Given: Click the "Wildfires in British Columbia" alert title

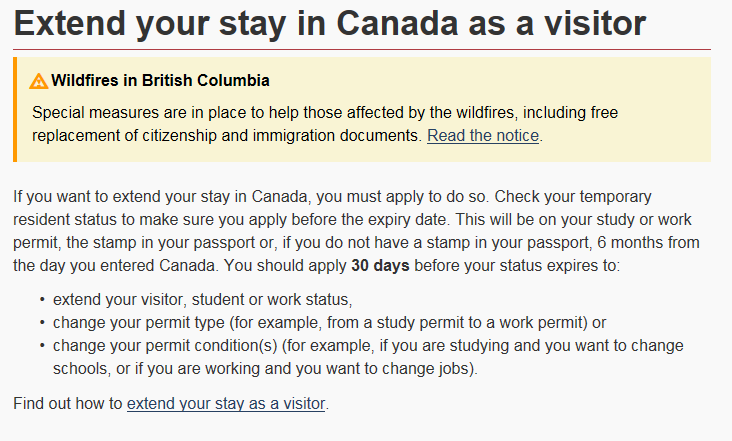Looking at the screenshot, I should [x=160, y=80].
